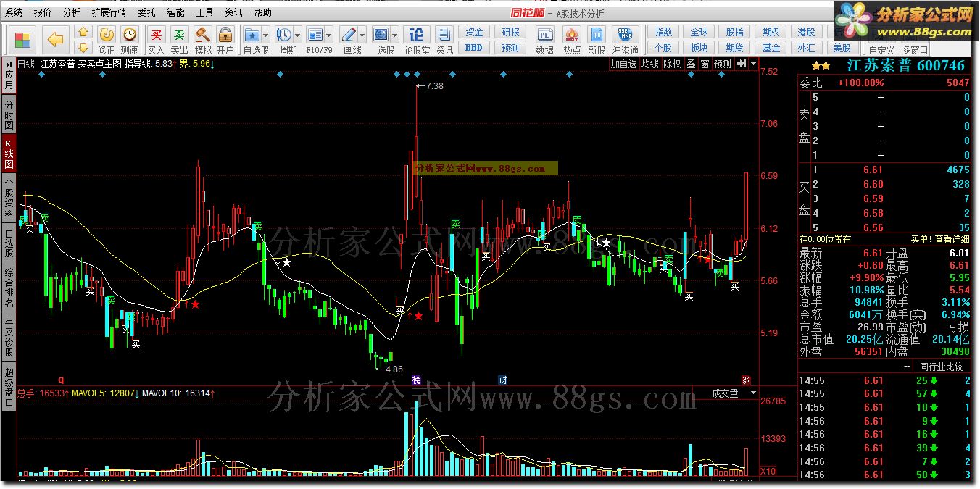The height and width of the screenshot is (489, 980).
Task: Click the page up arrow icon
Action: pos(83,33)
